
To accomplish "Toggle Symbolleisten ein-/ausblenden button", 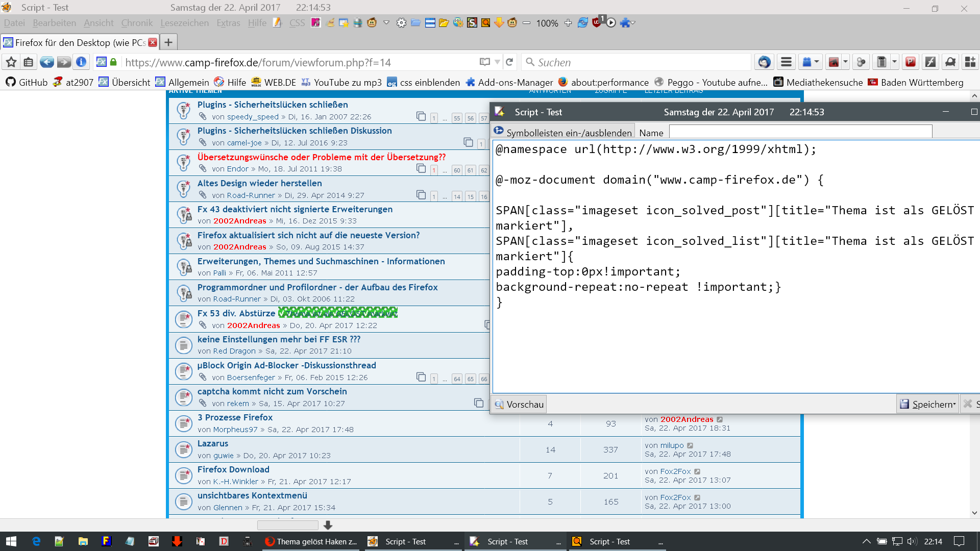I will click(563, 132).
